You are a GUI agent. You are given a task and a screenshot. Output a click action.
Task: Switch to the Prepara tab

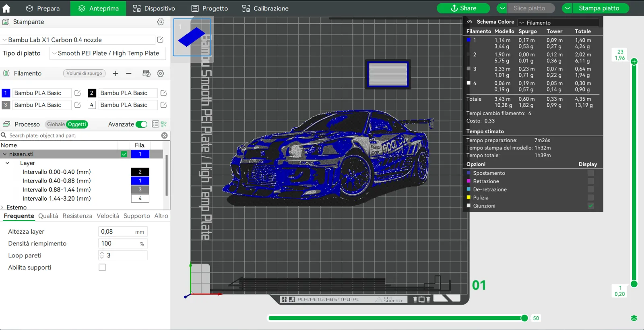coord(43,8)
